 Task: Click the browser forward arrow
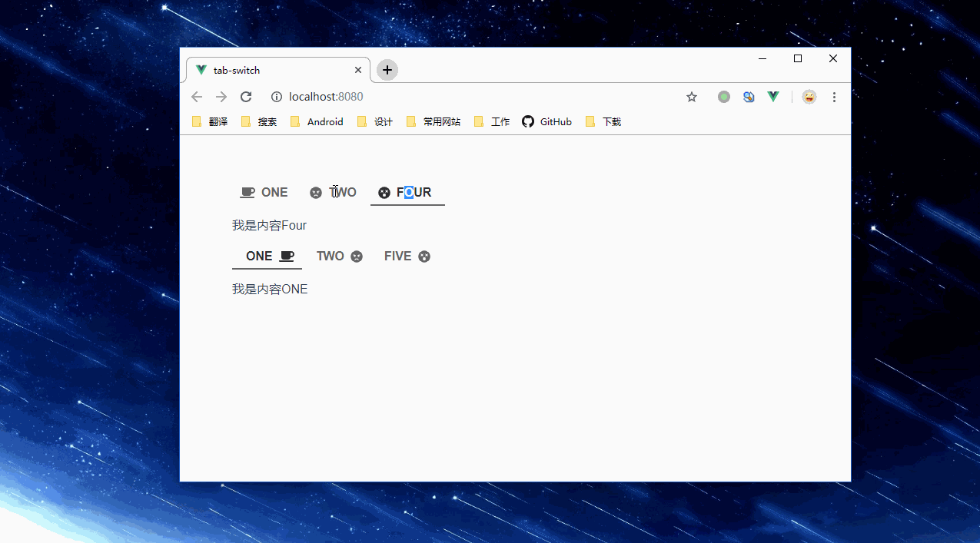click(x=221, y=97)
